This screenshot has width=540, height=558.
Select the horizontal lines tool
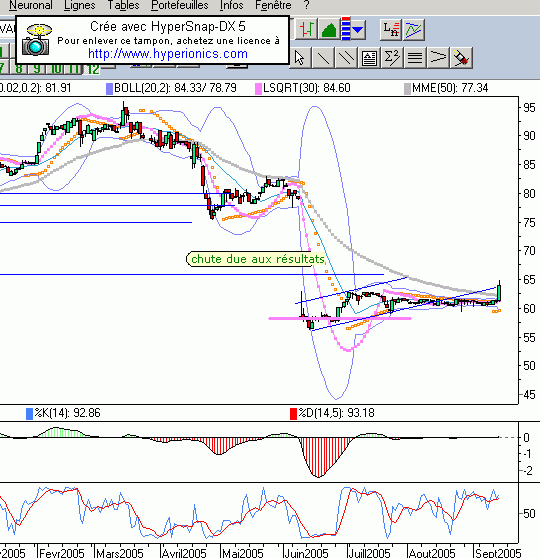415,58
